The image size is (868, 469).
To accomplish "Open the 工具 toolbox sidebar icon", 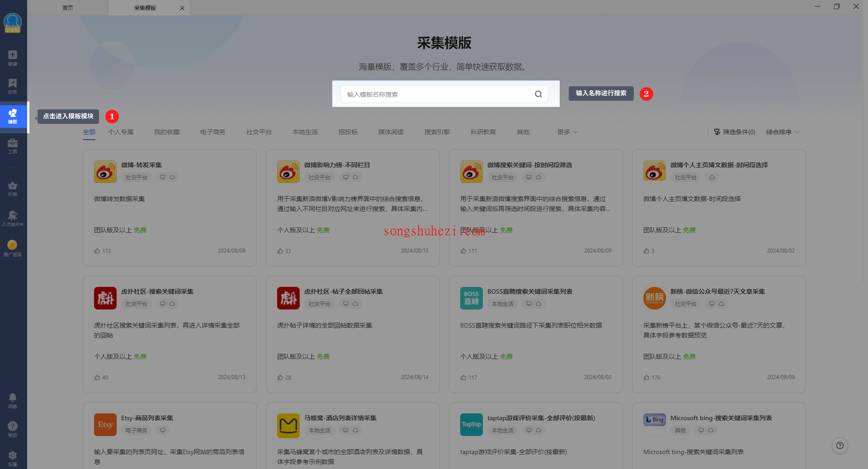I will 13,146.
